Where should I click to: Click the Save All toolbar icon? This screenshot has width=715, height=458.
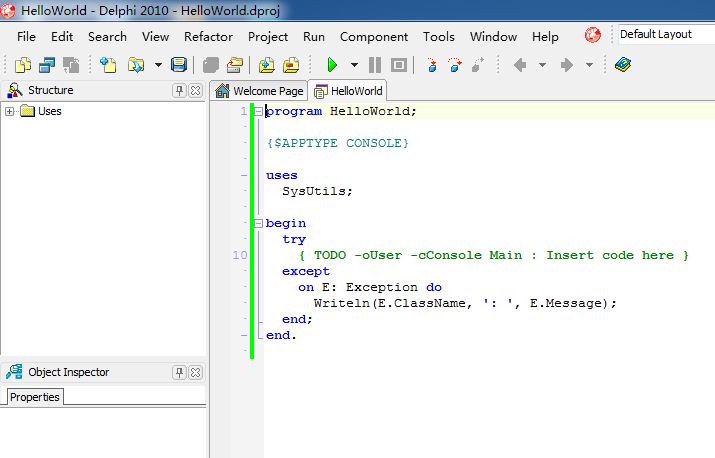click(211, 65)
